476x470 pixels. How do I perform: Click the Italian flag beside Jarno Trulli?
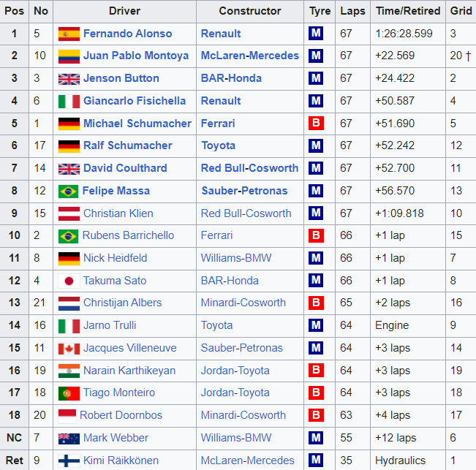click(69, 326)
